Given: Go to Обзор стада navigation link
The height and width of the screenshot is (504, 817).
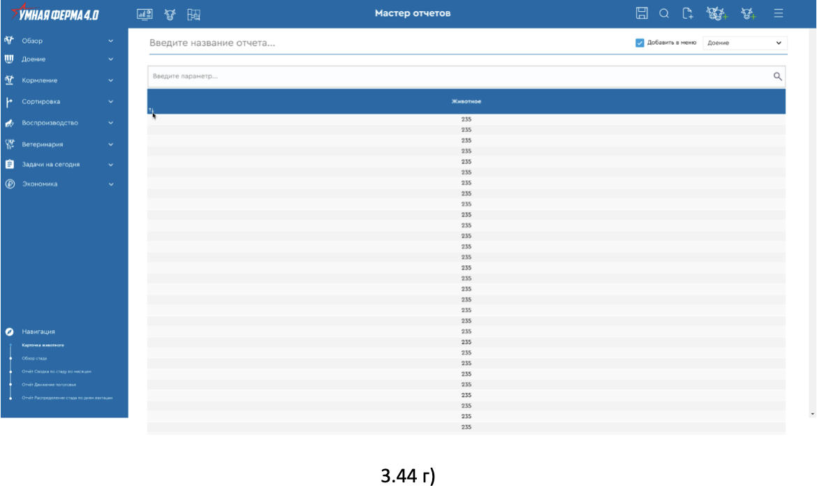Looking at the screenshot, I should 34,358.
